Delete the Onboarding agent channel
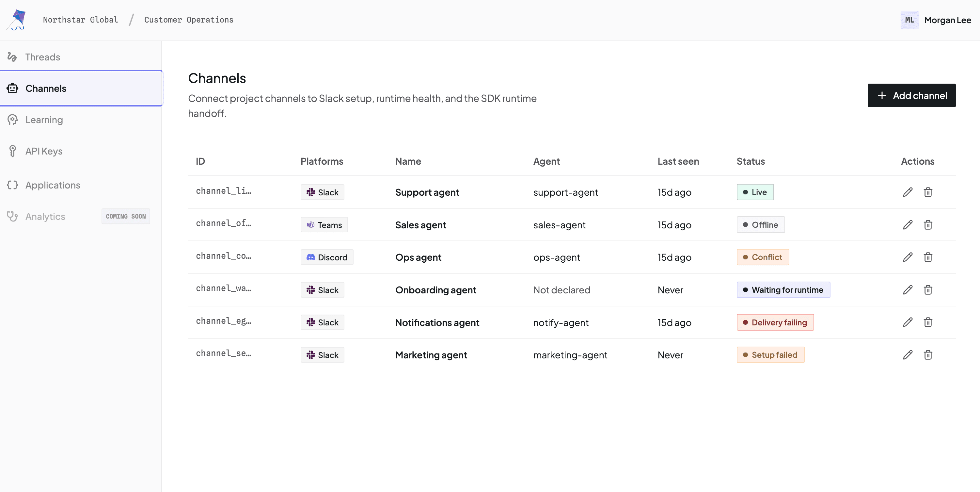The image size is (980, 492). (928, 290)
